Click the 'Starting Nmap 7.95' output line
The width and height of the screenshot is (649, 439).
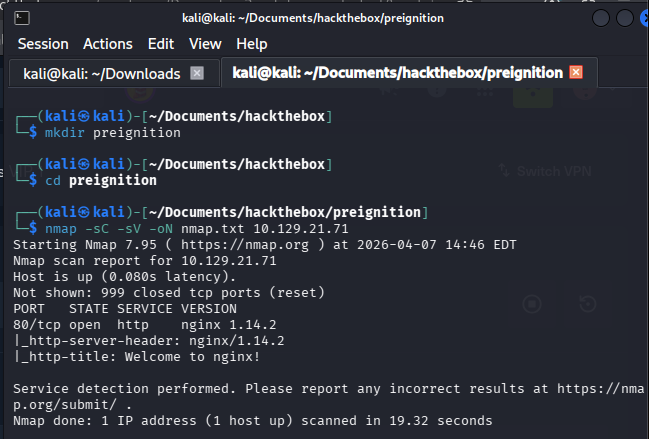[x=264, y=245]
